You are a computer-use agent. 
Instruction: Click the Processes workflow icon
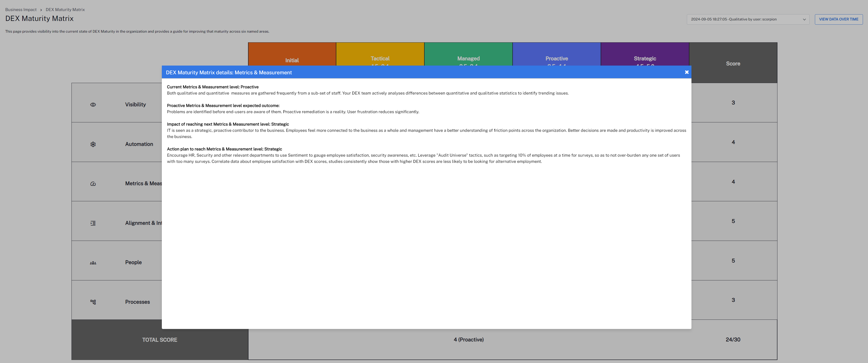93,302
